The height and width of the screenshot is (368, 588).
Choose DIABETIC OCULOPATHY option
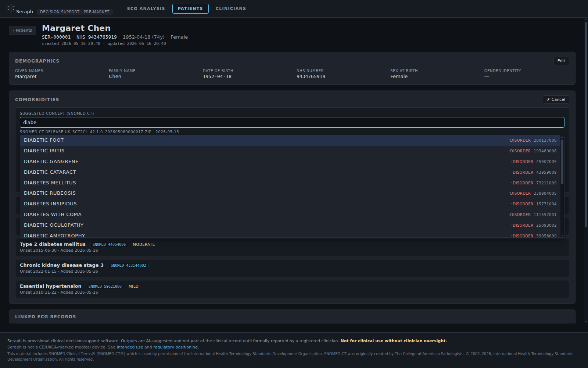[290, 225]
